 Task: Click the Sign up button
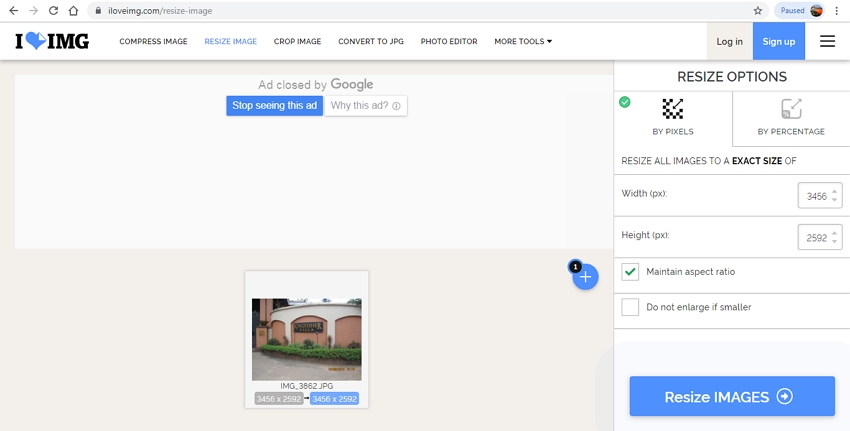point(778,41)
